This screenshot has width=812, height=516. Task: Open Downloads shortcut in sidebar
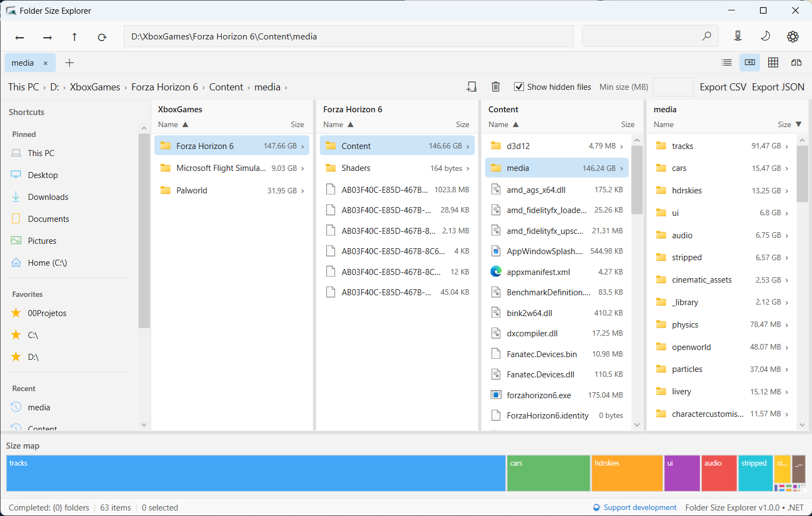[48, 197]
